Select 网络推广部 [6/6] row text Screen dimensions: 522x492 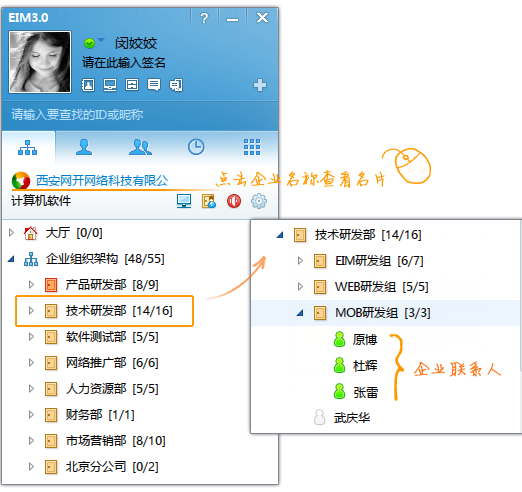click(112, 363)
